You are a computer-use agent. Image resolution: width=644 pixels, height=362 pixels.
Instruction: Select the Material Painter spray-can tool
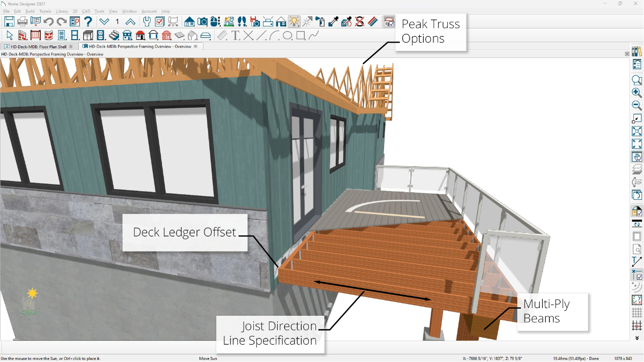tap(320, 21)
